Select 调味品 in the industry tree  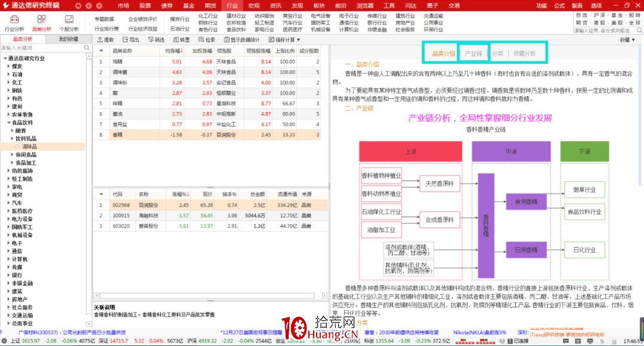pos(30,146)
